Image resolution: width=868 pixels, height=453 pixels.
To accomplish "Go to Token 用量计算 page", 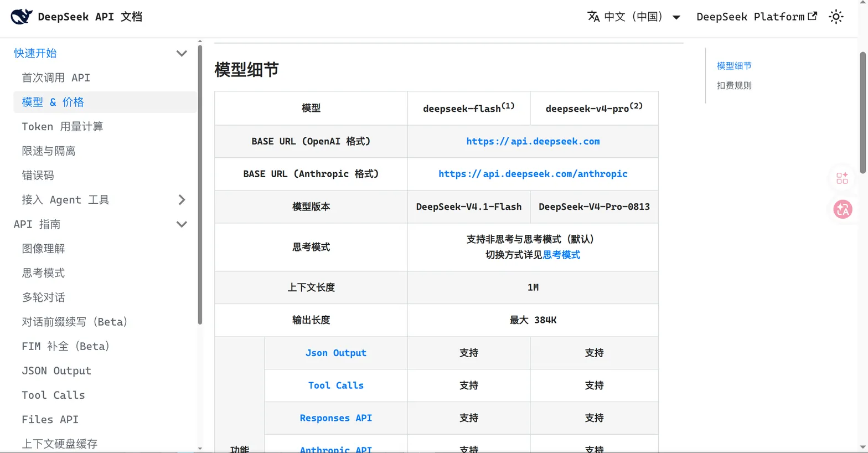I will 63,126.
